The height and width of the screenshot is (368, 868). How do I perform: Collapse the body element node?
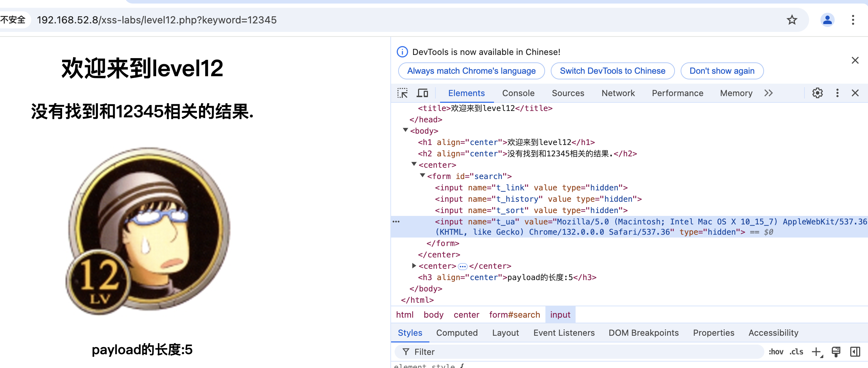coord(405,130)
